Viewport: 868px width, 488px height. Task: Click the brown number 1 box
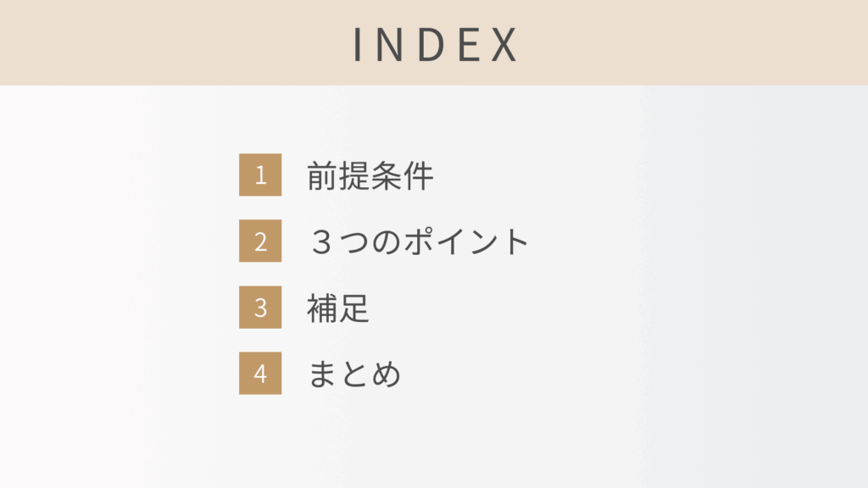pyautogui.click(x=260, y=175)
